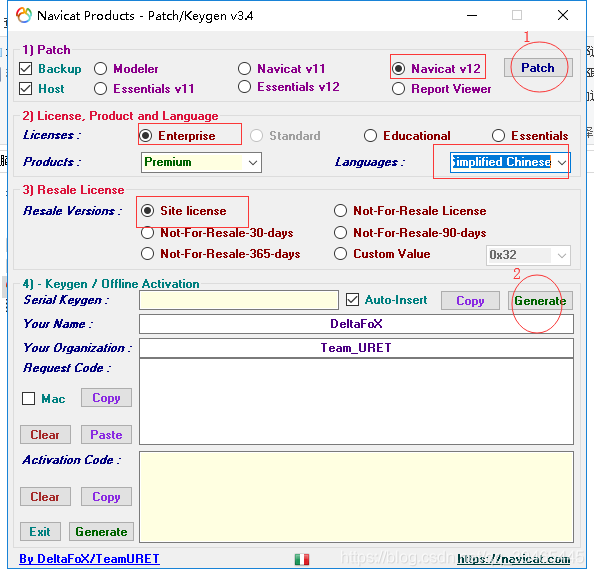Click the Patch button
This screenshot has height=576, width=594.
click(538, 68)
